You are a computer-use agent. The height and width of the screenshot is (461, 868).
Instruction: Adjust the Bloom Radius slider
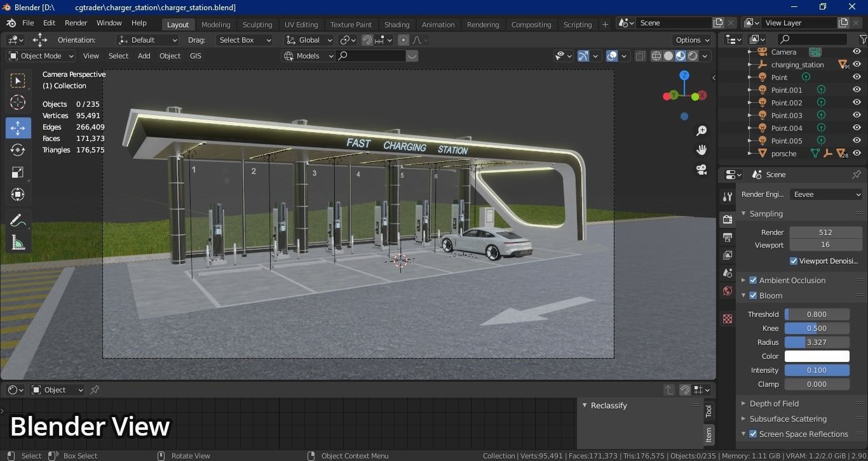(x=817, y=342)
